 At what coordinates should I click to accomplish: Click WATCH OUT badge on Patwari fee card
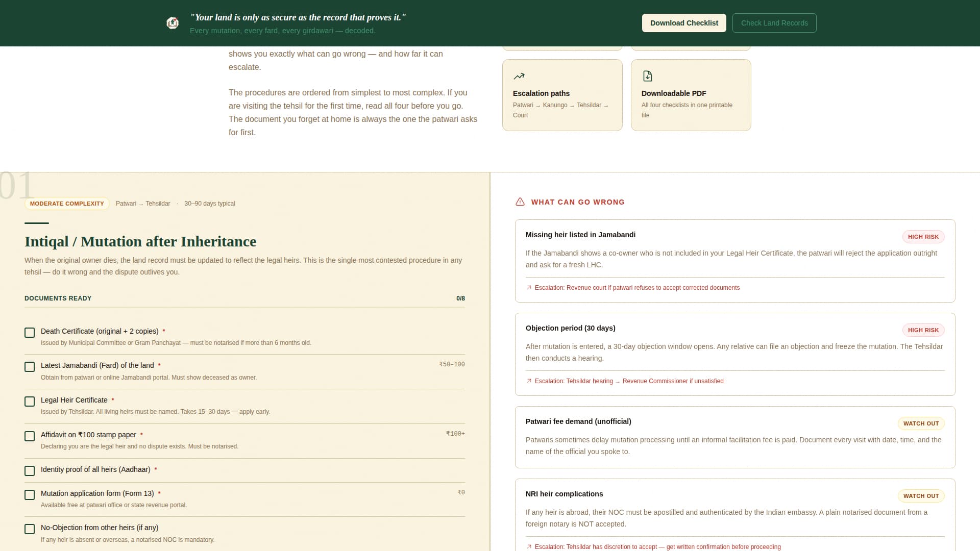(x=921, y=423)
